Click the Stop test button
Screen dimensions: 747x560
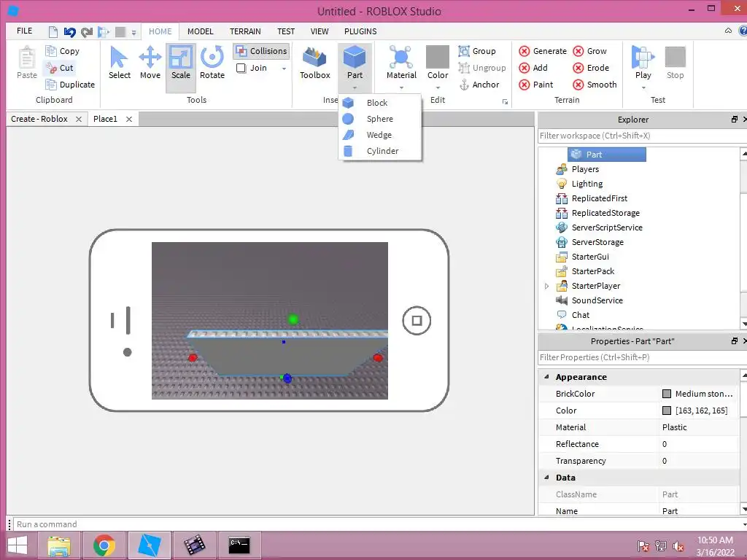(675, 63)
